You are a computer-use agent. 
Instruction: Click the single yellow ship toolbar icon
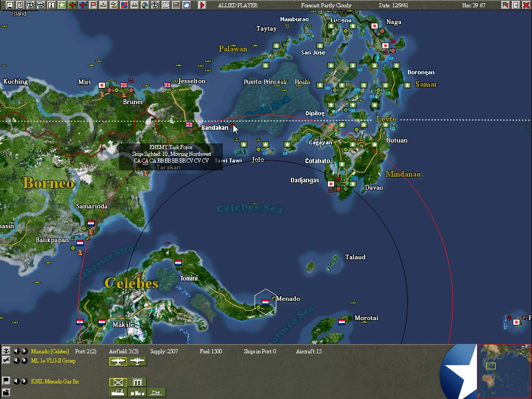(x=103, y=5)
